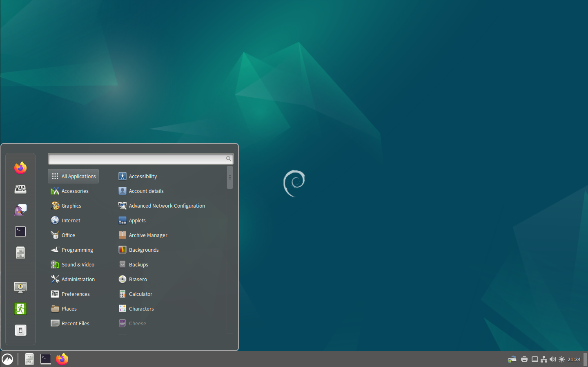The height and width of the screenshot is (367, 588).
Task: Launch Calculator from the applications list
Action: 140,294
